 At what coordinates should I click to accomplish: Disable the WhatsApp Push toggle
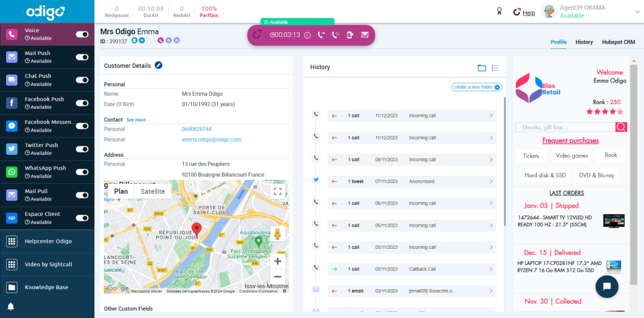point(83,172)
